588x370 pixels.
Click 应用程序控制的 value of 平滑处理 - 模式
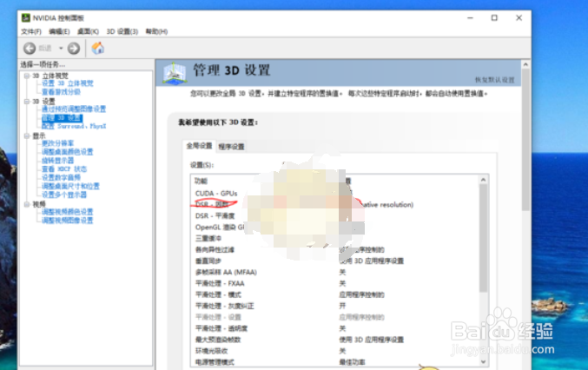click(x=362, y=294)
